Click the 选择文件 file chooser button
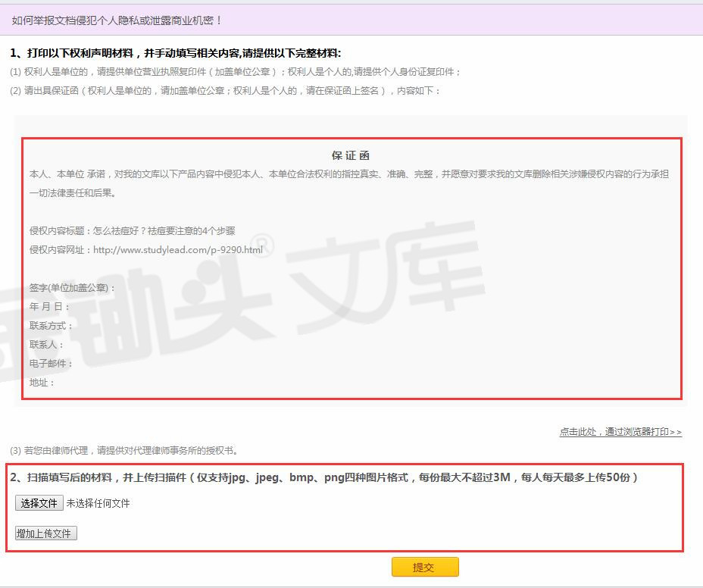This screenshot has width=703, height=588. (39, 503)
